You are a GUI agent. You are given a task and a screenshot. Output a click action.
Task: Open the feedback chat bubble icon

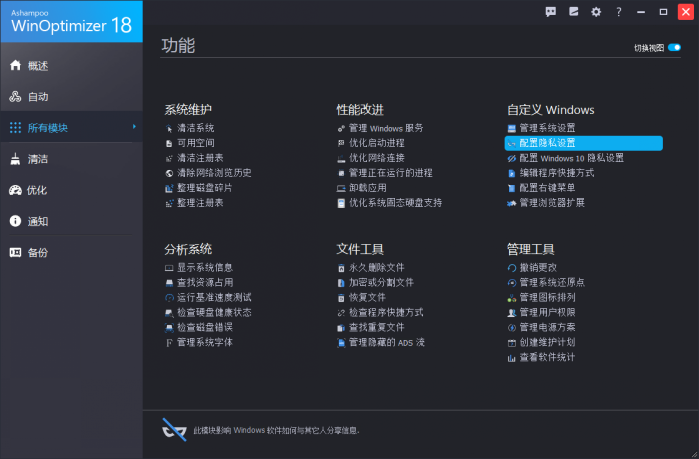click(551, 12)
